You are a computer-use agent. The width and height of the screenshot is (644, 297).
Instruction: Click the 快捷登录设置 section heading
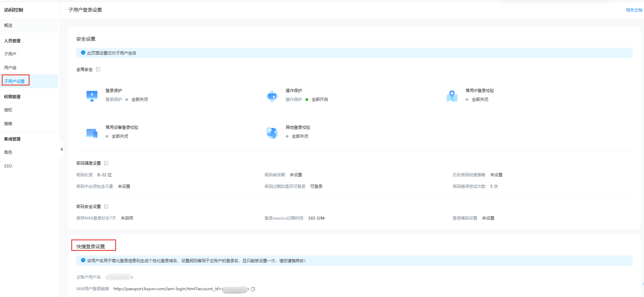click(x=91, y=247)
